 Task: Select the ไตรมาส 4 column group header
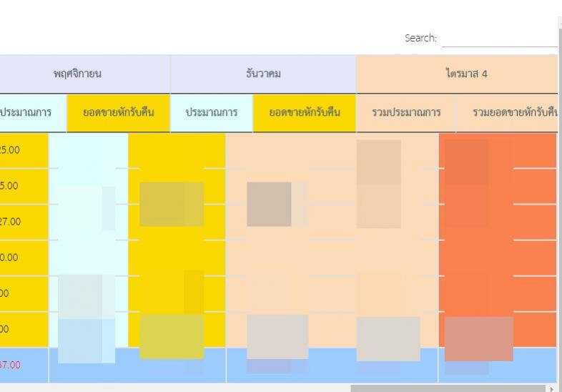[456, 74]
